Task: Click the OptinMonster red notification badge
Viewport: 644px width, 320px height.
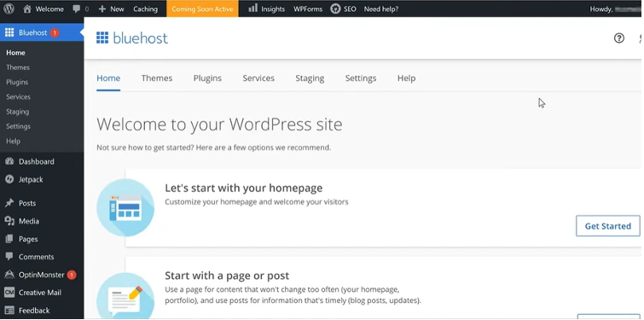Action: pyautogui.click(x=72, y=275)
